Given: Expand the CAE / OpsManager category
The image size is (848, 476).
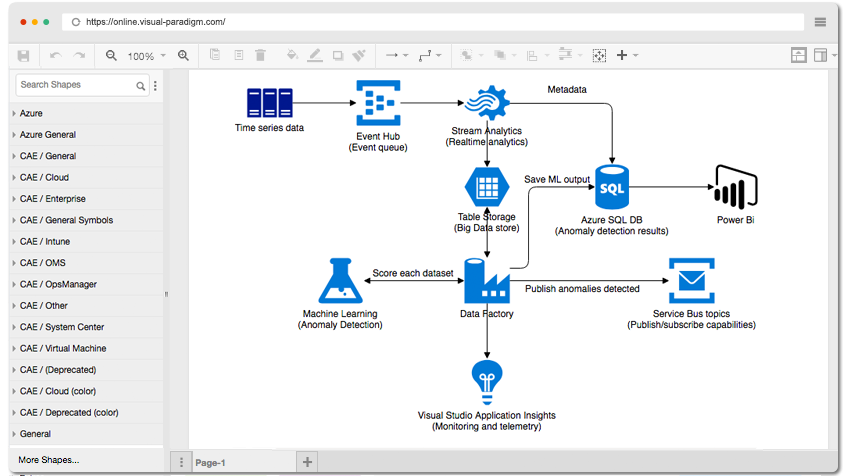Looking at the screenshot, I should (x=87, y=285).
